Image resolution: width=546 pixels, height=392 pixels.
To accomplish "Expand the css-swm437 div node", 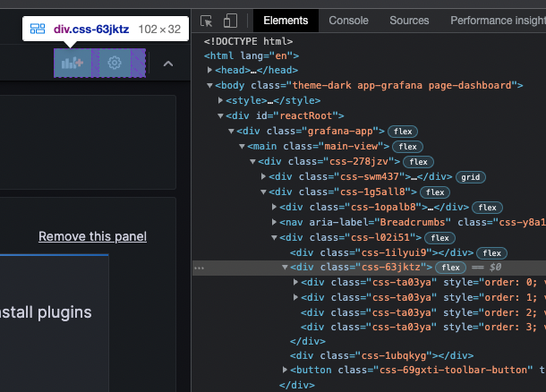I will coord(263,176).
